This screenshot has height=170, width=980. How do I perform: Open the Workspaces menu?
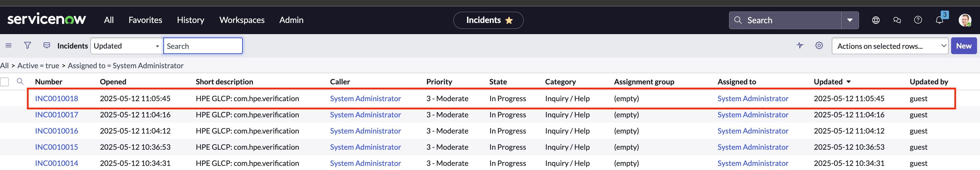[242, 20]
